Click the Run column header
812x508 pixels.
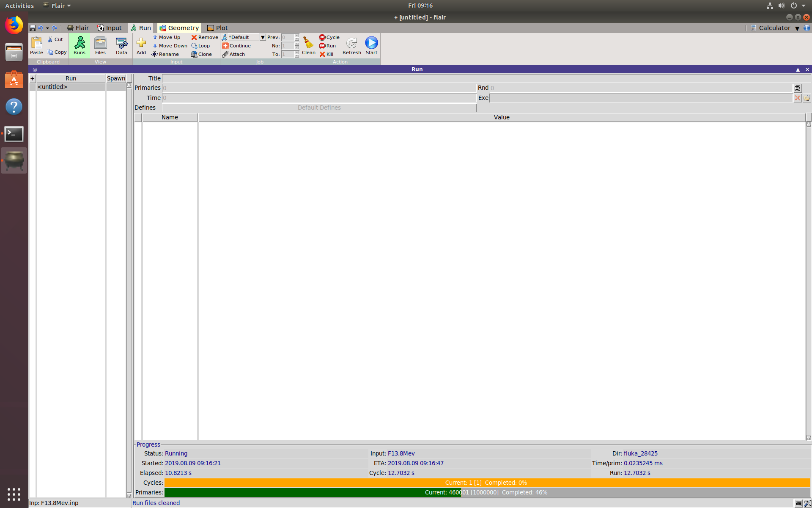(71, 78)
